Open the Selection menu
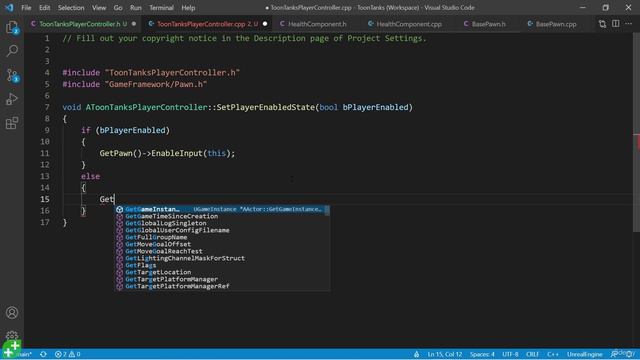 pos(71,8)
